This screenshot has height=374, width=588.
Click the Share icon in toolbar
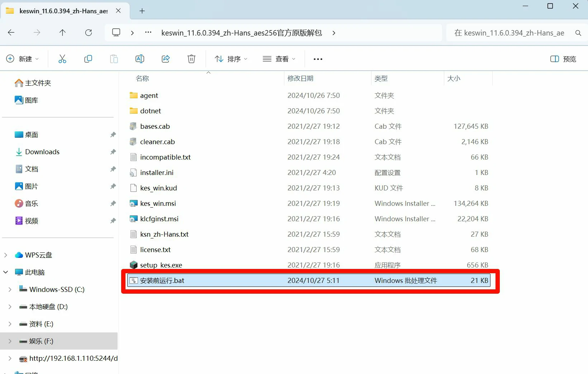point(166,59)
